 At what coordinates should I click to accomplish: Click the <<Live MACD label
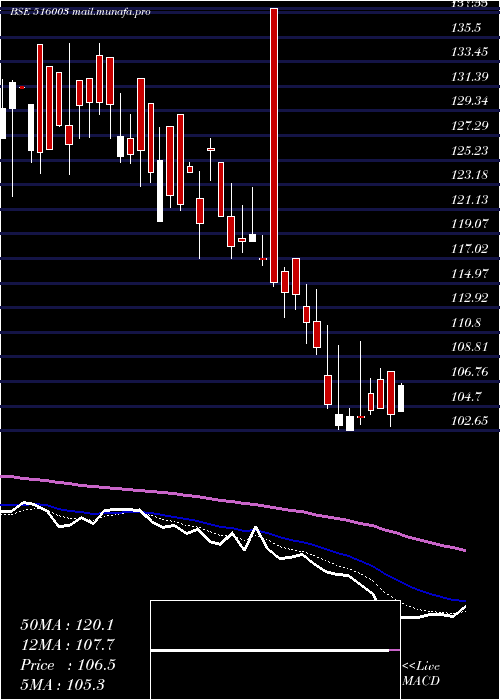click(421, 673)
